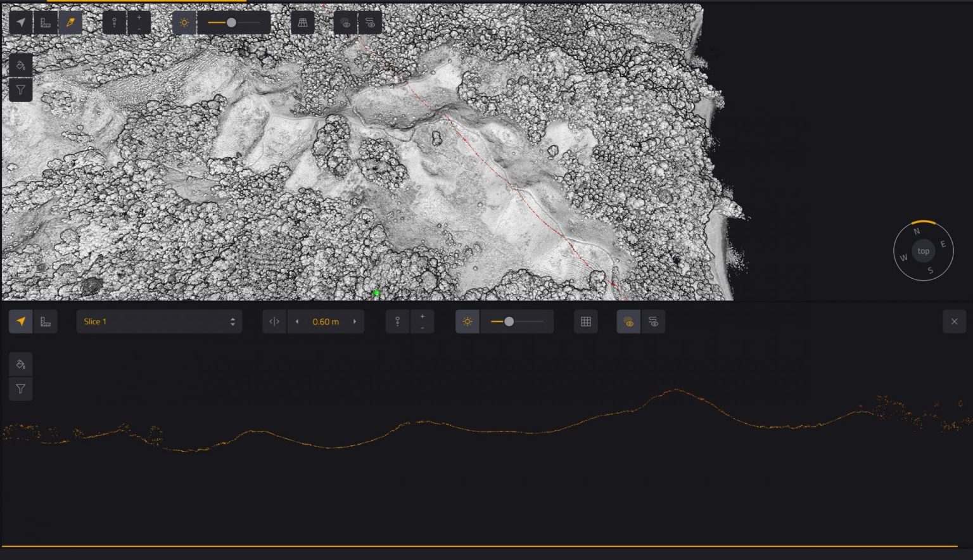Increase point size in map view

[x=139, y=17]
